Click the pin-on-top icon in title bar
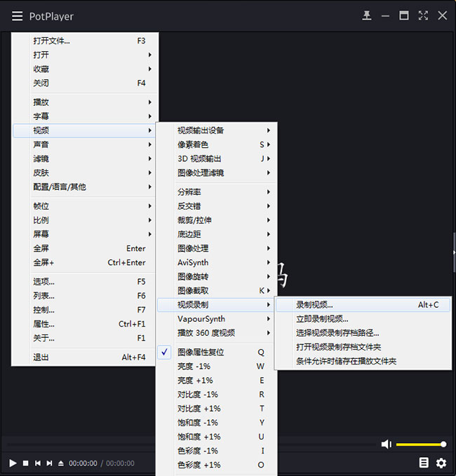Viewport: 456px width, 476px height. pyautogui.click(x=366, y=15)
